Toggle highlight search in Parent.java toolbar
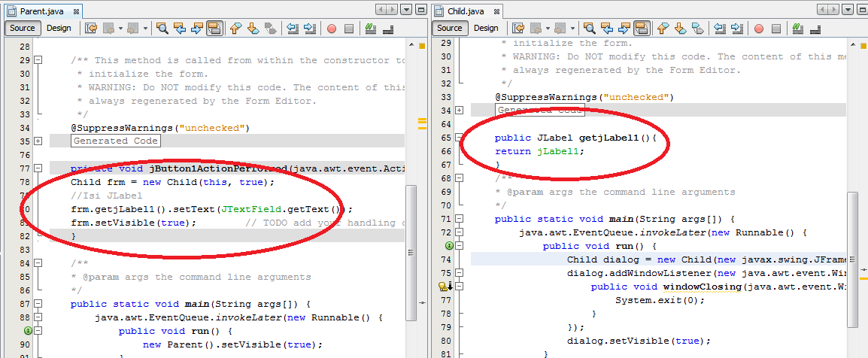This screenshot has height=358, width=868. [215, 29]
